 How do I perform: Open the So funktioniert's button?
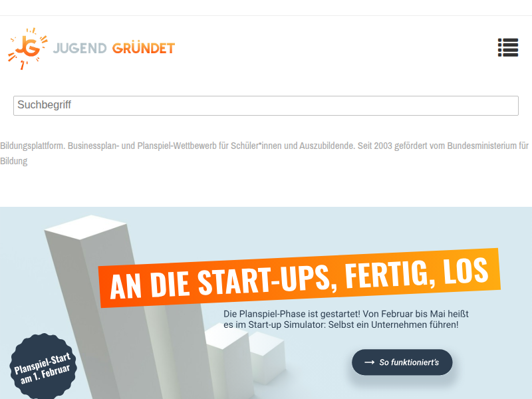click(402, 362)
